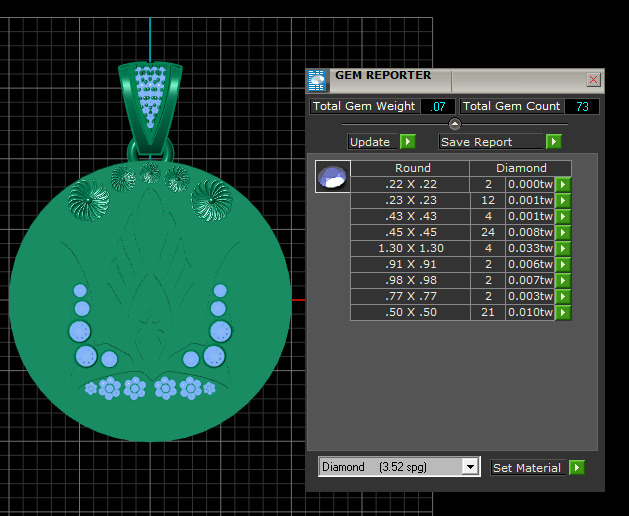
Task: Select the .43 X .43 size cell
Action: click(x=411, y=216)
